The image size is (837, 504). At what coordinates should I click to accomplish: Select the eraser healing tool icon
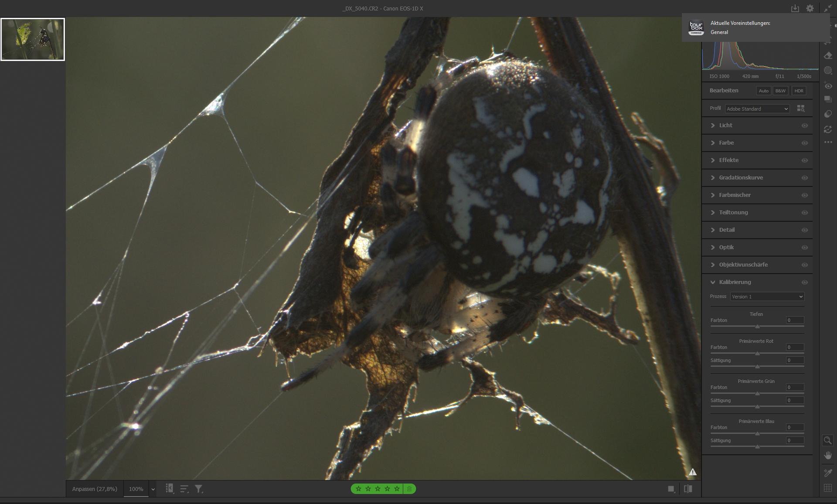(828, 56)
